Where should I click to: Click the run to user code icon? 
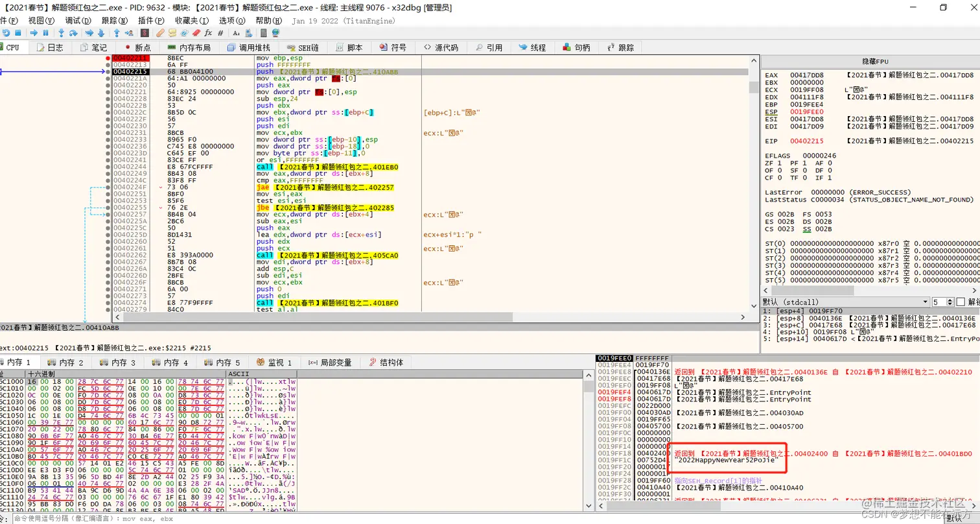click(x=129, y=32)
